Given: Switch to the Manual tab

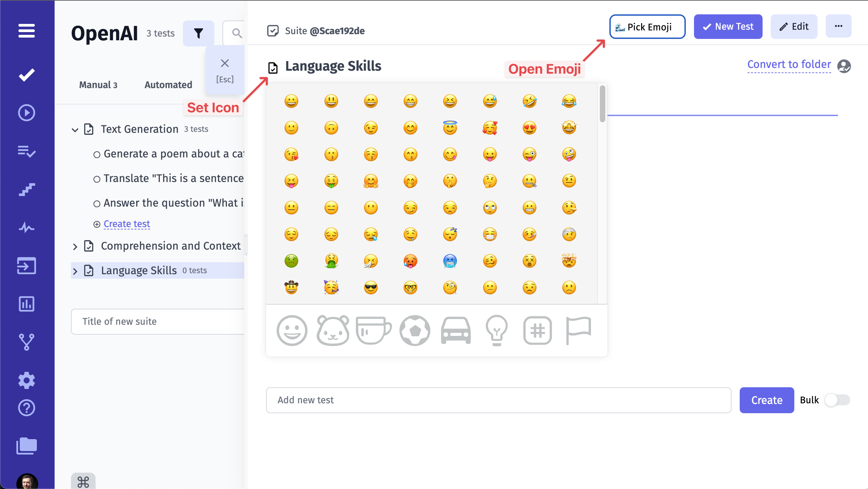Looking at the screenshot, I should point(98,85).
